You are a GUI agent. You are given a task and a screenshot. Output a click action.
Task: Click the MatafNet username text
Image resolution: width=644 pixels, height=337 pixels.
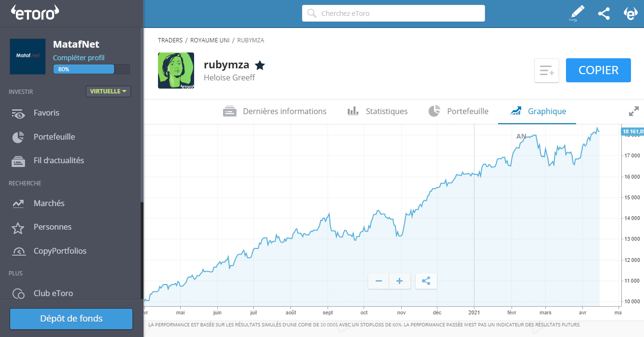[x=76, y=44]
